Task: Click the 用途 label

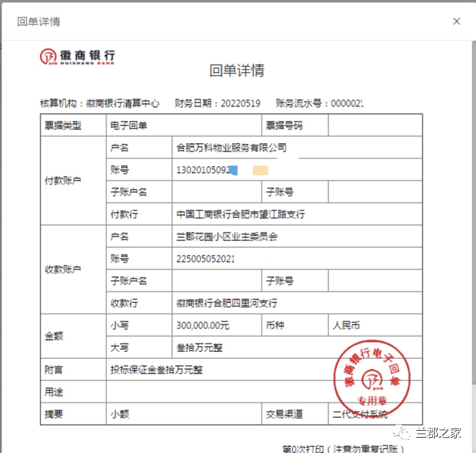Action: pyautogui.click(x=54, y=392)
